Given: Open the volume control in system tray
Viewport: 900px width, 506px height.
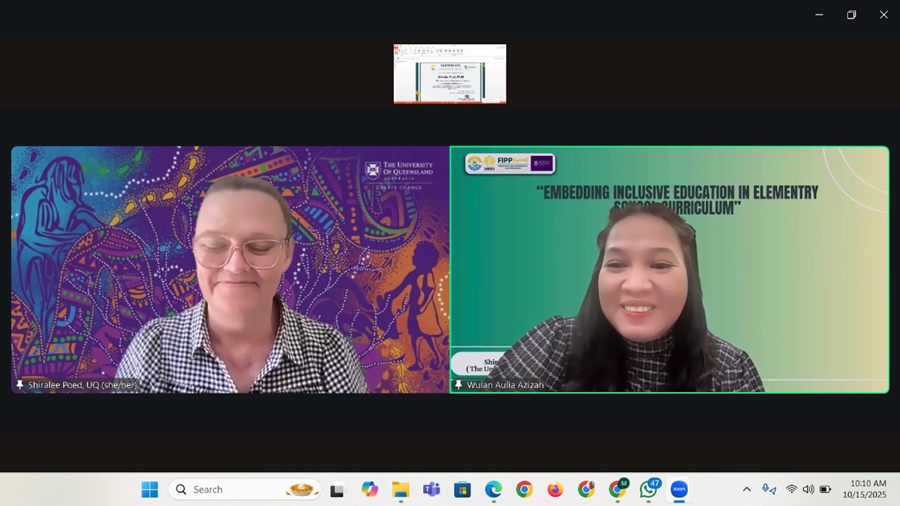Looking at the screenshot, I should coord(808,490).
